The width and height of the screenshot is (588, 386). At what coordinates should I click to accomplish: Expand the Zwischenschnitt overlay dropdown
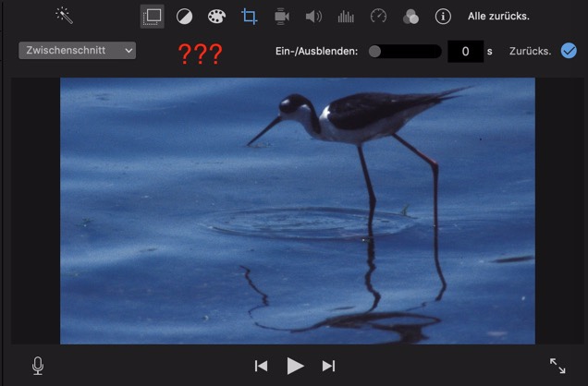[77, 50]
